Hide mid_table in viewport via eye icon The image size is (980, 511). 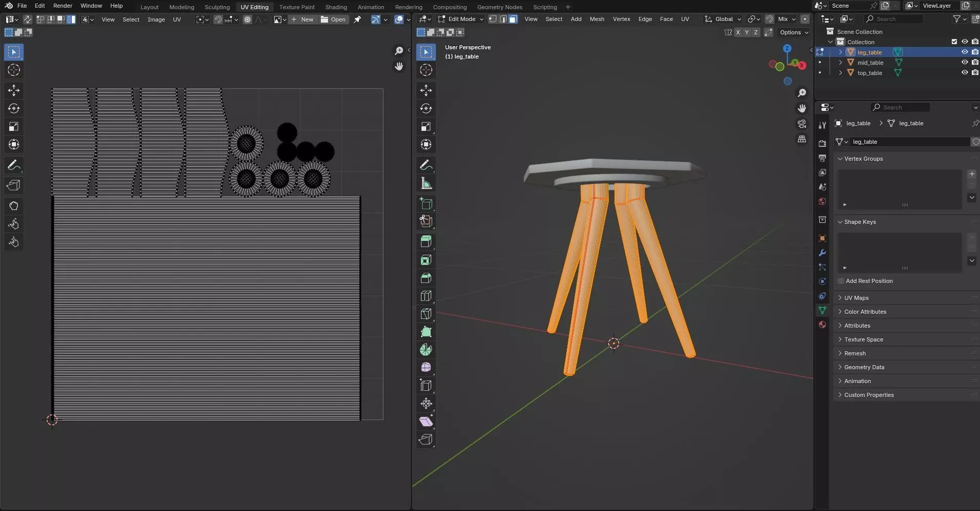point(965,62)
